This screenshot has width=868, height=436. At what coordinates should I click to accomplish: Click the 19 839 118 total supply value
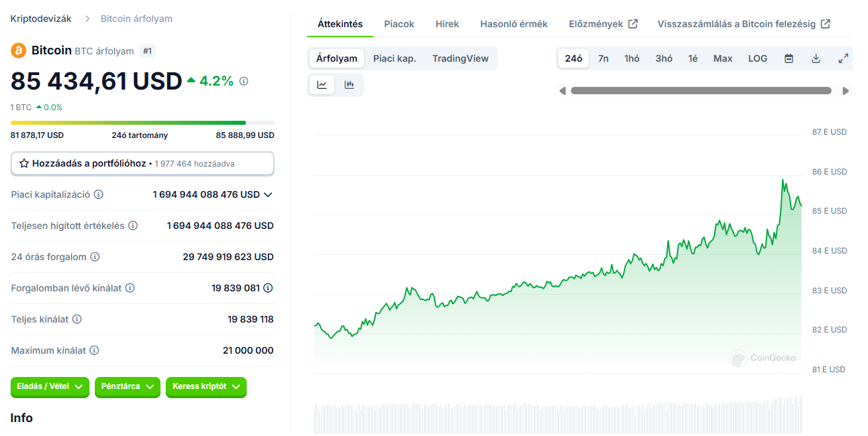(251, 319)
